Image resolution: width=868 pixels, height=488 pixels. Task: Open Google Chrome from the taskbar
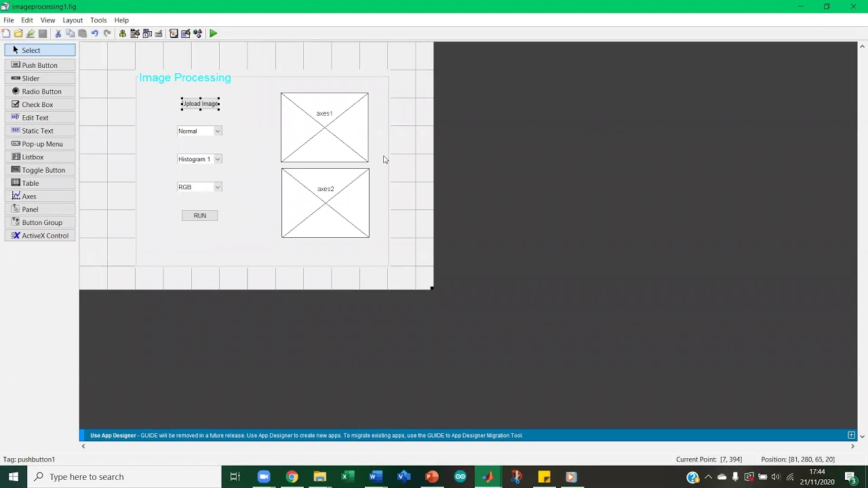pyautogui.click(x=292, y=476)
